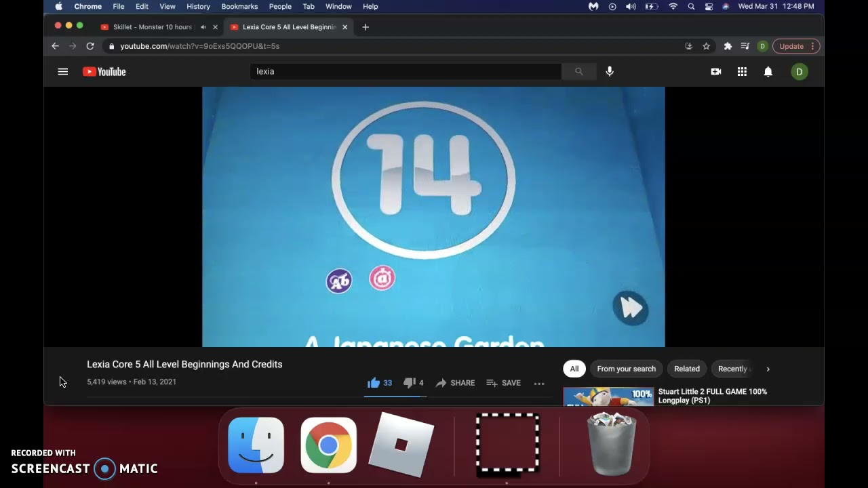Open Wi-Fi status in menu bar
Viewport: 868px width, 488px height.
pos(673,7)
